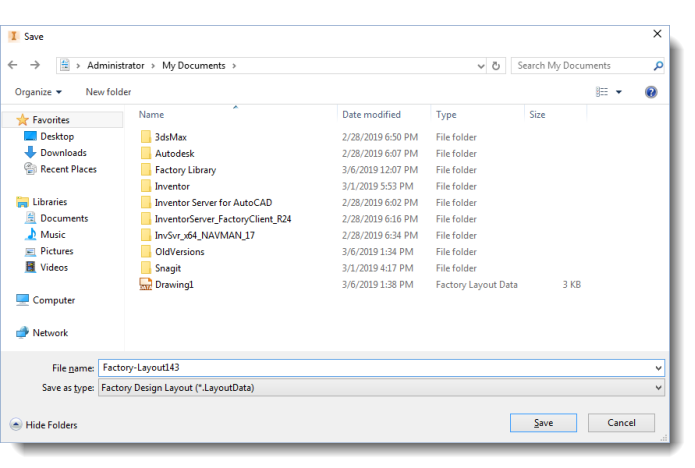Open the Help question mark icon
This screenshot has height=468, width=695.
(x=651, y=92)
